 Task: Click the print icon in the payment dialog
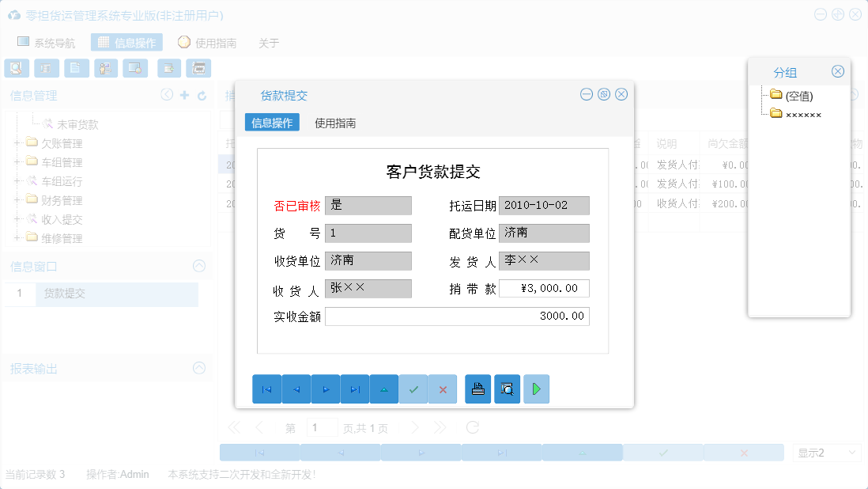click(x=477, y=389)
